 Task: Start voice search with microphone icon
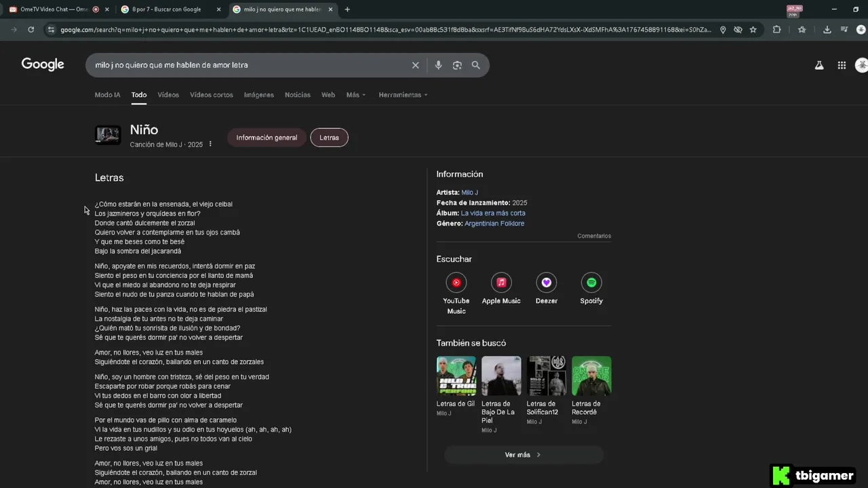point(438,65)
